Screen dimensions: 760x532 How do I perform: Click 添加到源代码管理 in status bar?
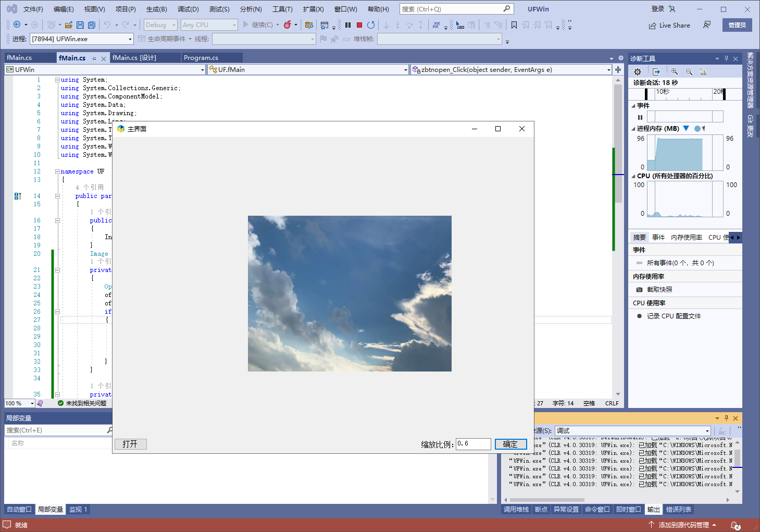[683, 525]
